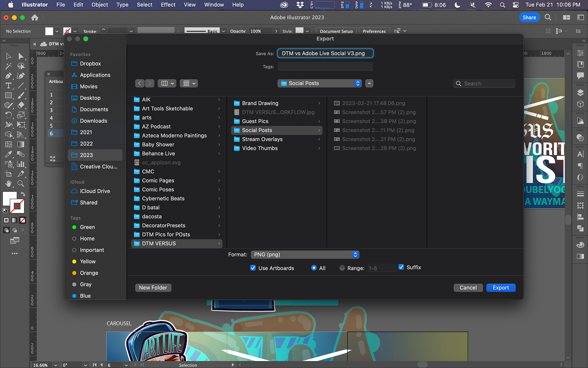The height and width of the screenshot is (368, 588).
Task: Open the Type menu
Action: coord(122,5)
